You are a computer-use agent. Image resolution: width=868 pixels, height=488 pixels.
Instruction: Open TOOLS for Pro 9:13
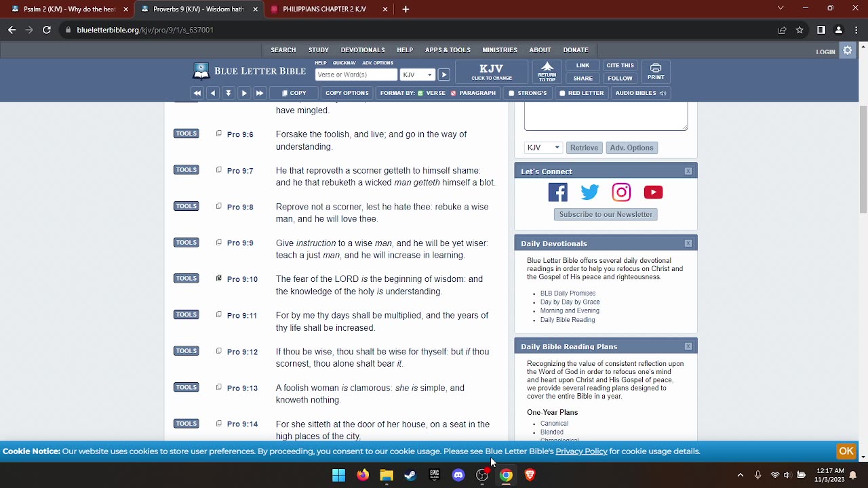click(x=186, y=388)
